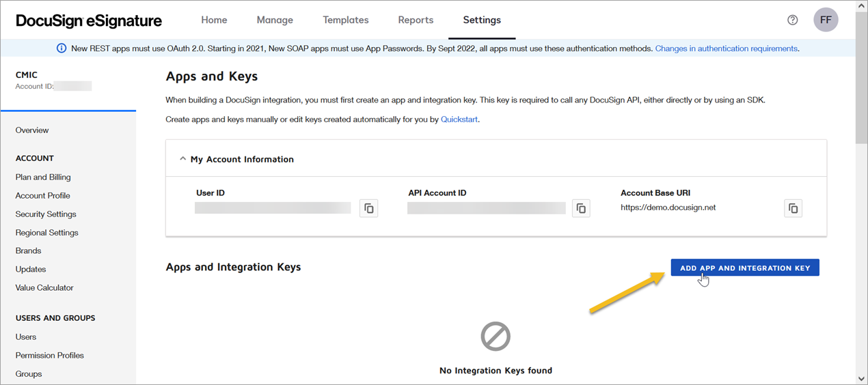Screen dimensions: 868x385
Task: Open Plan and Billing settings
Action: click(x=43, y=177)
